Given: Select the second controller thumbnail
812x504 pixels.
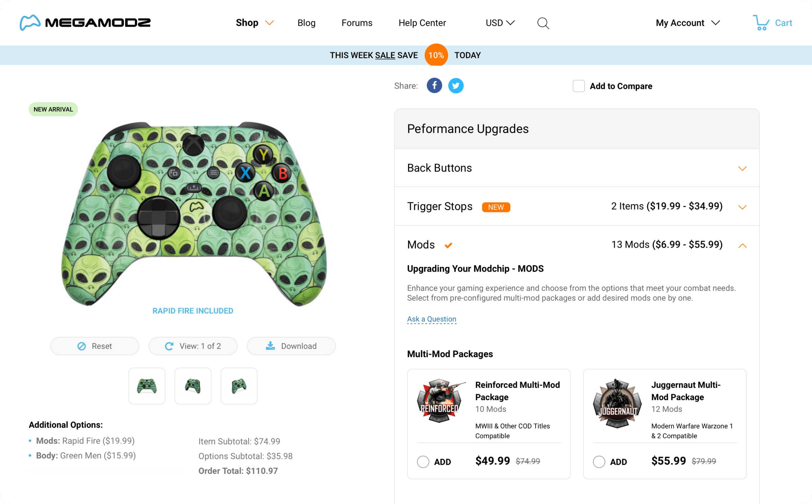Looking at the screenshot, I should click(193, 386).
